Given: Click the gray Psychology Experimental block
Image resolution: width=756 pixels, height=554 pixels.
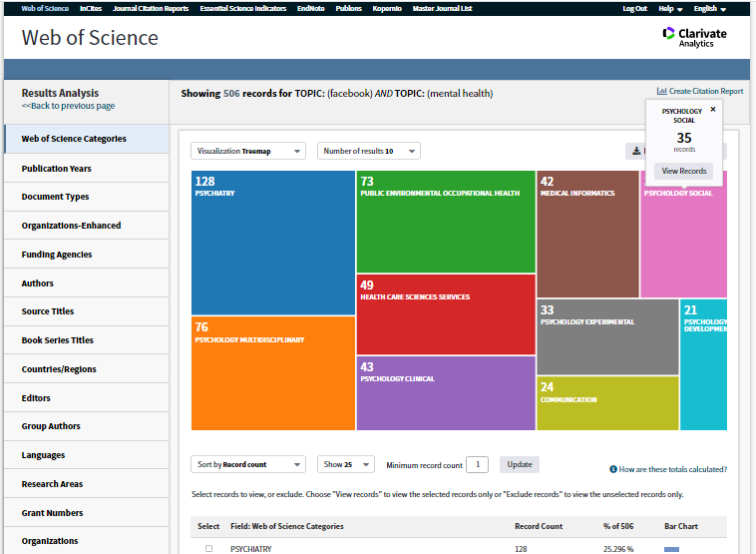Looking at the screenshot, I should pyautogui.click(x=608, y=336).
